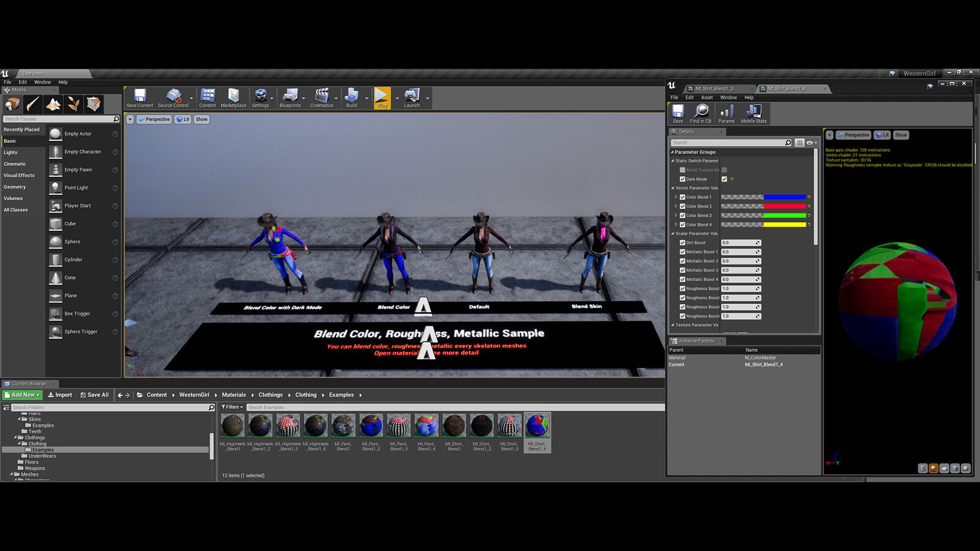This screenshot has width=980, height=551.
Task: Click the details property matrix grid icon
Action: pyautogui.click(x=799, y=143)
